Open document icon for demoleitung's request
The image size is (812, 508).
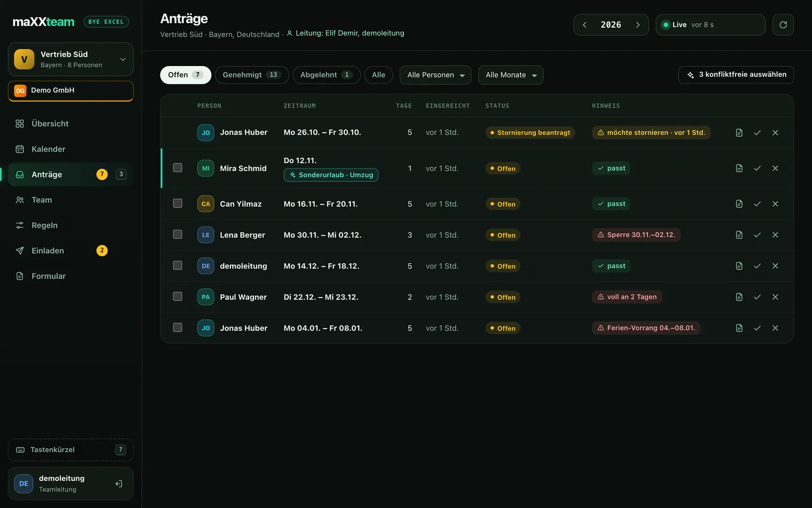pos(739,266)
